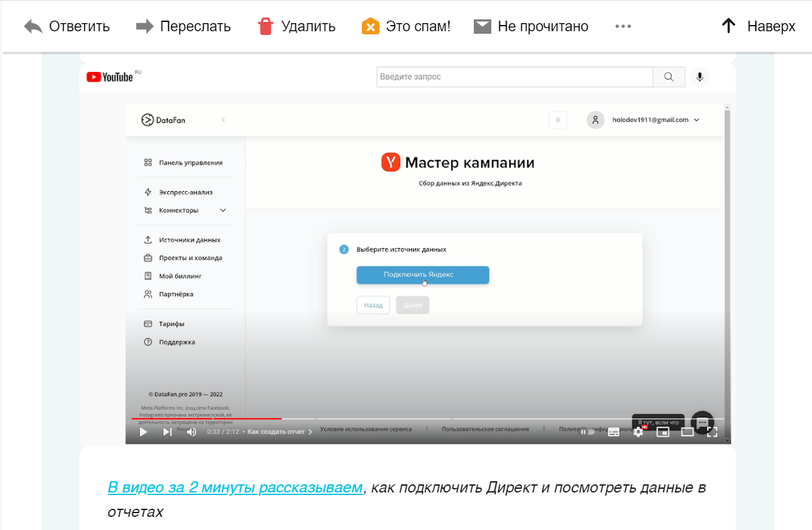Image resolution: width=812 pixels, height=530 pixels.
Task: Switch to the miniplayer
Action: point(663,432)
